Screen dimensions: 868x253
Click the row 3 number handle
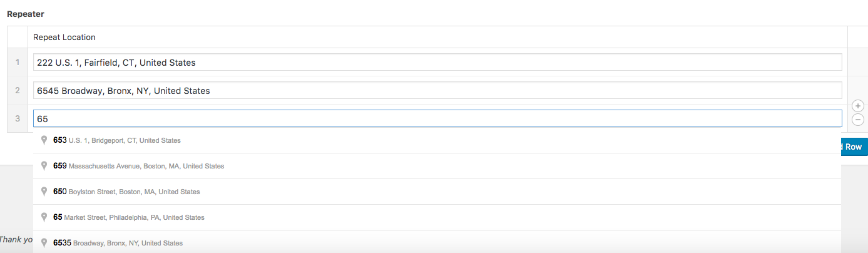click(18, 118)
